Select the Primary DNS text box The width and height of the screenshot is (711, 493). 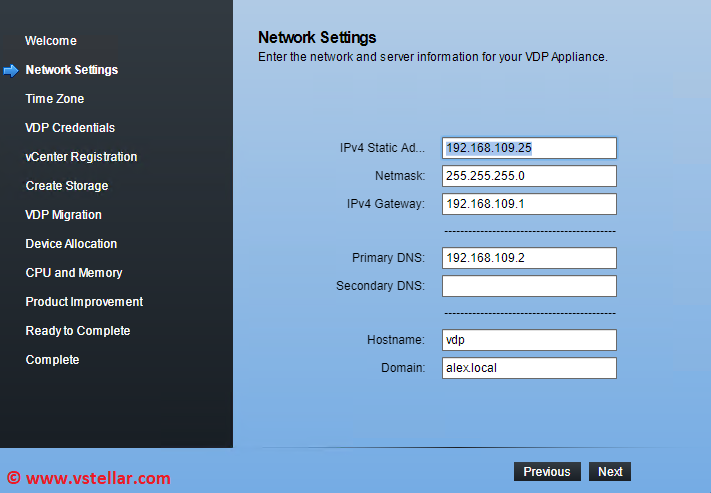click(x=529, y=258)
